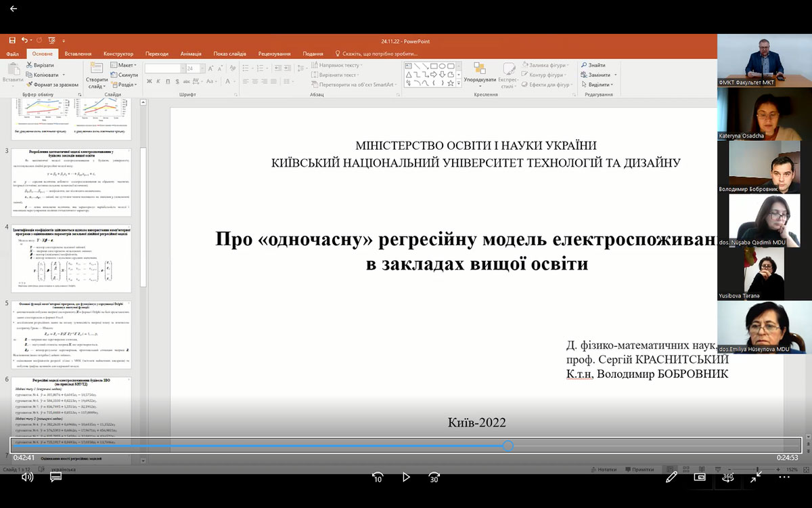Click Створити слайд new slide icon
The width and height of the screenshot is (812, 508).
[x=97, y=75]
